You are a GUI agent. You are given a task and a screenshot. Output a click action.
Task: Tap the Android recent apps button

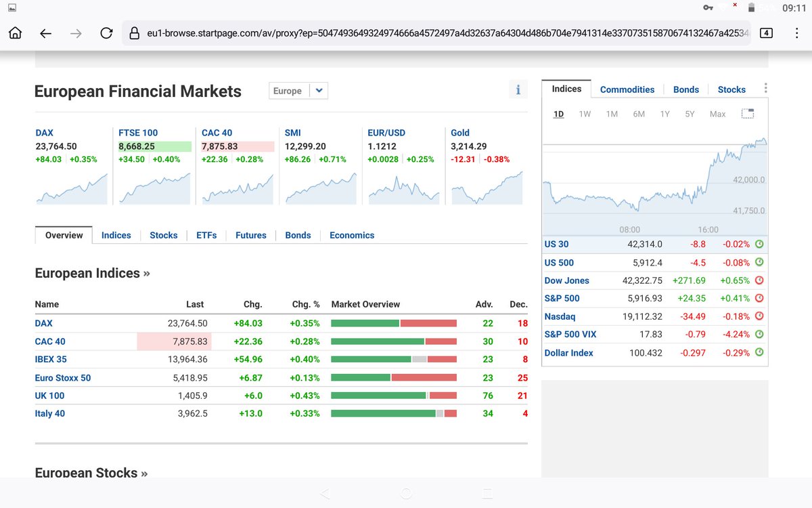click(x=487, y=493)
